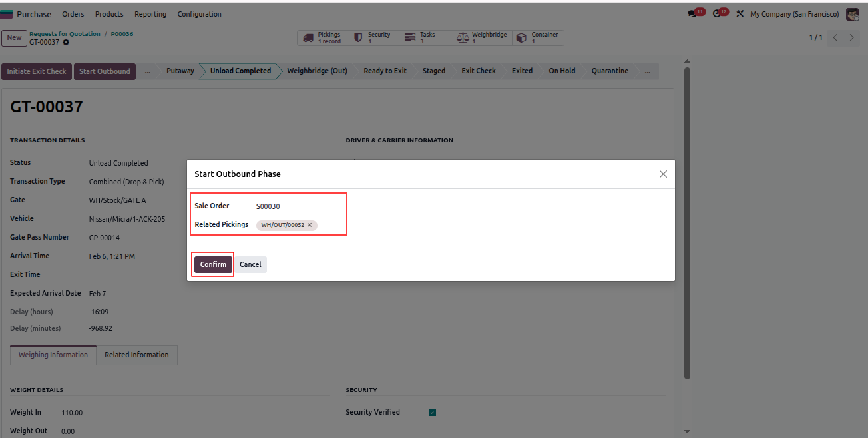The image size is (868, 438).
Task: Open the My Company (San Francisco) switcher
Action: [x=794, y=14]
